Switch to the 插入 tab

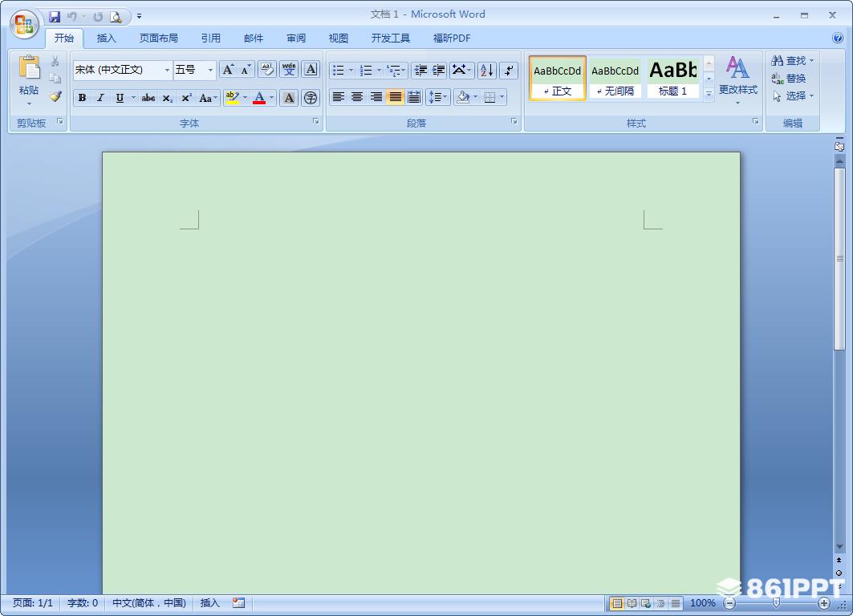click(106, 38)
